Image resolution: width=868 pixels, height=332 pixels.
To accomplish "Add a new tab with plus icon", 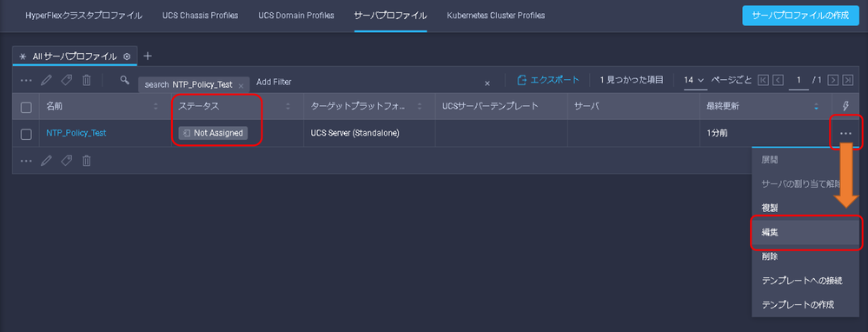I will click(x=147, y=56).
